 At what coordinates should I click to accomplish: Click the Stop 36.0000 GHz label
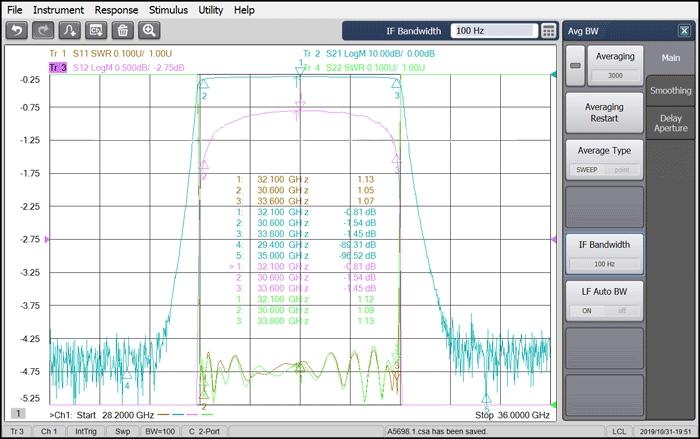pos(512,415)
